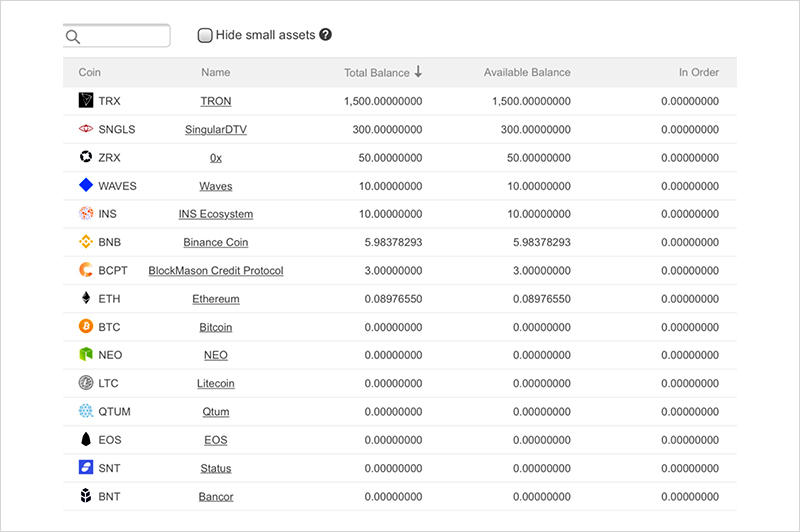Image resolution: width=800 pixels, height=532 pixels.
Task: Sort by In Order column header
Action: tap(698, 72)
